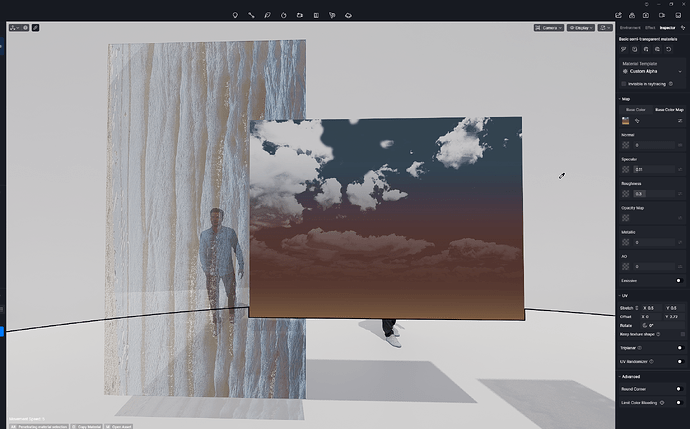Switch to the Effect tab
Screen dimensions: 690x429
[650, 28]
